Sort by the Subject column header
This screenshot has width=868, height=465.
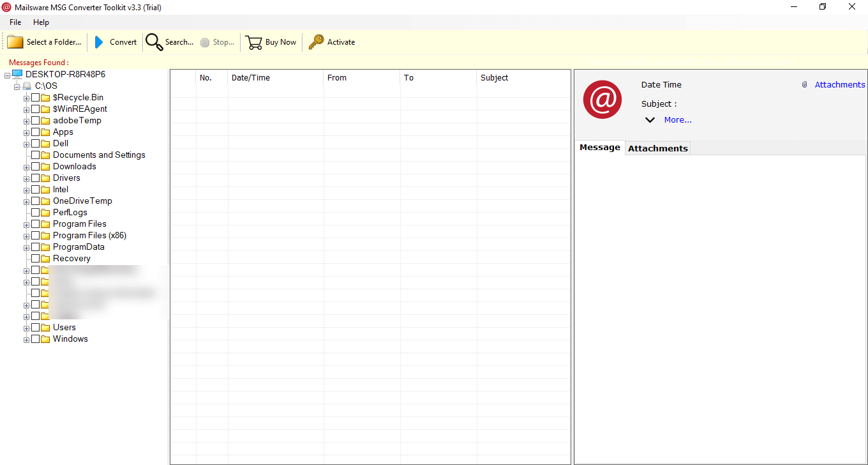coord(523,78)
